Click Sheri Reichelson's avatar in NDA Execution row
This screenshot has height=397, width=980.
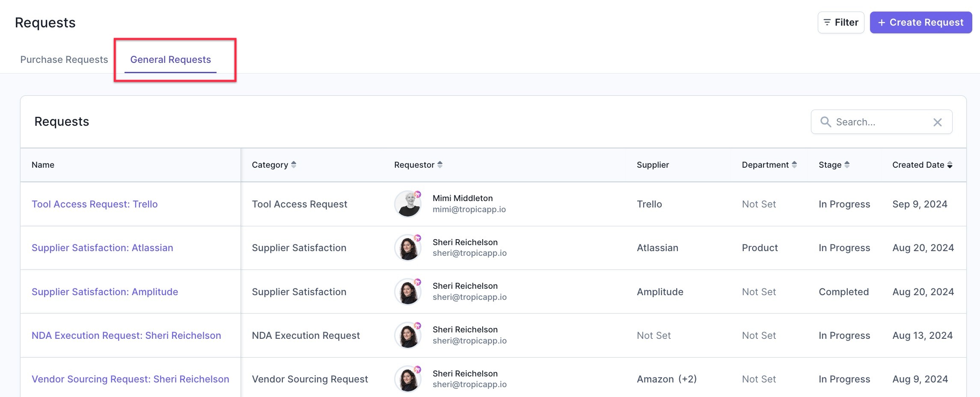[408, 335]
